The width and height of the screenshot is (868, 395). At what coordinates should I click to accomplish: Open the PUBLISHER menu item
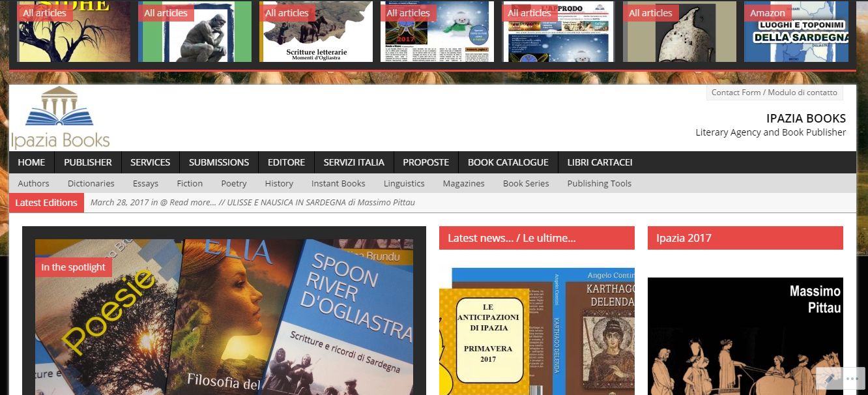click(x=87, y=162)
